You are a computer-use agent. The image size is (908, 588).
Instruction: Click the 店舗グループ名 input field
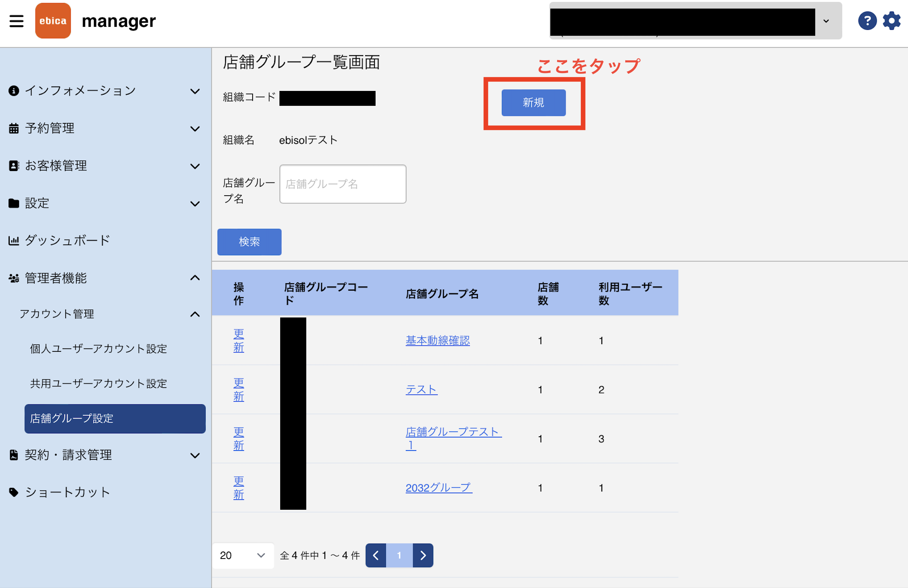tap(343, 184)
